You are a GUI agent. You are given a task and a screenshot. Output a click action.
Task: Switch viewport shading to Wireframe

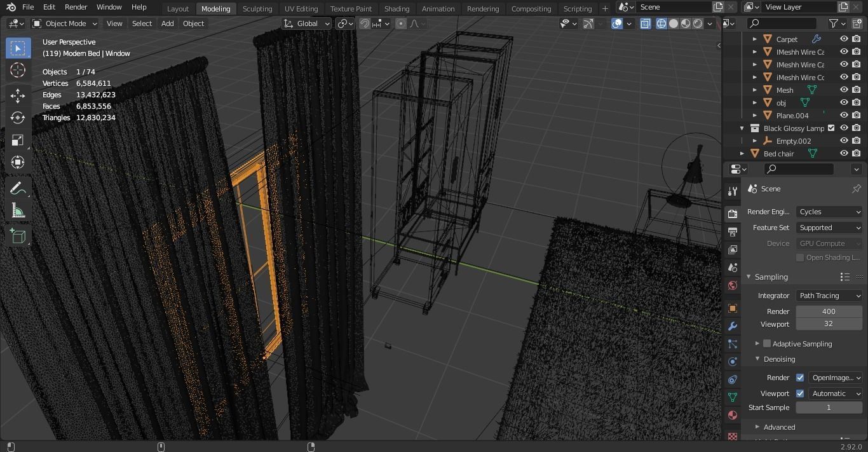661,24
